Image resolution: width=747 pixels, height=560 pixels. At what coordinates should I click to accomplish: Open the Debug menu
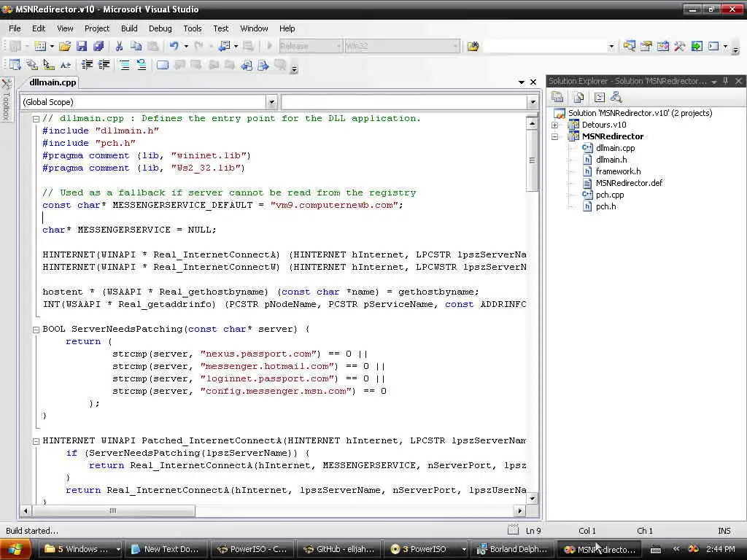pos(160,28)
